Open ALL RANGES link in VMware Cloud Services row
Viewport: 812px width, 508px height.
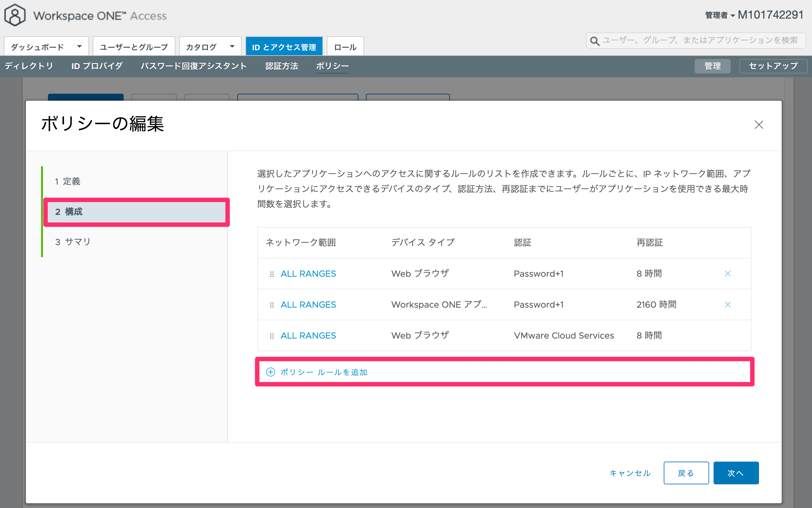pyautogui.click(x=308, y=335)
